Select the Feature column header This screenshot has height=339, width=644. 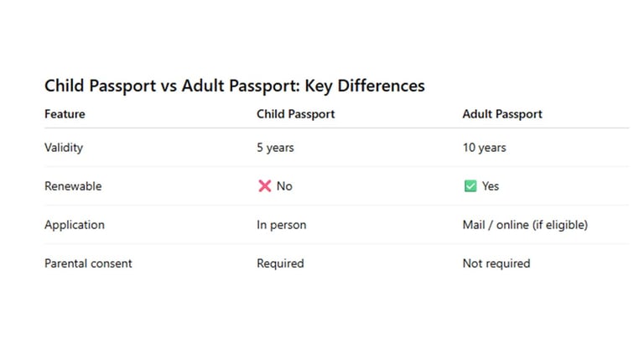click(65, 114)
